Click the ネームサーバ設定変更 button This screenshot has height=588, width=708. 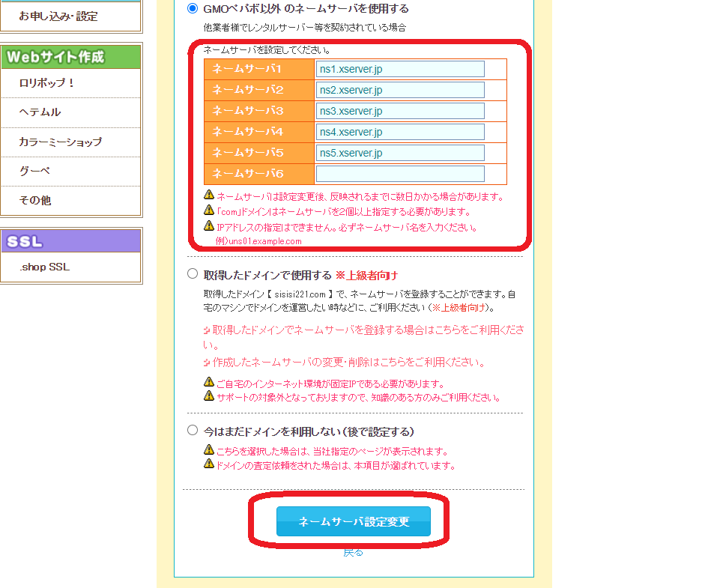(x=354, y=522)
